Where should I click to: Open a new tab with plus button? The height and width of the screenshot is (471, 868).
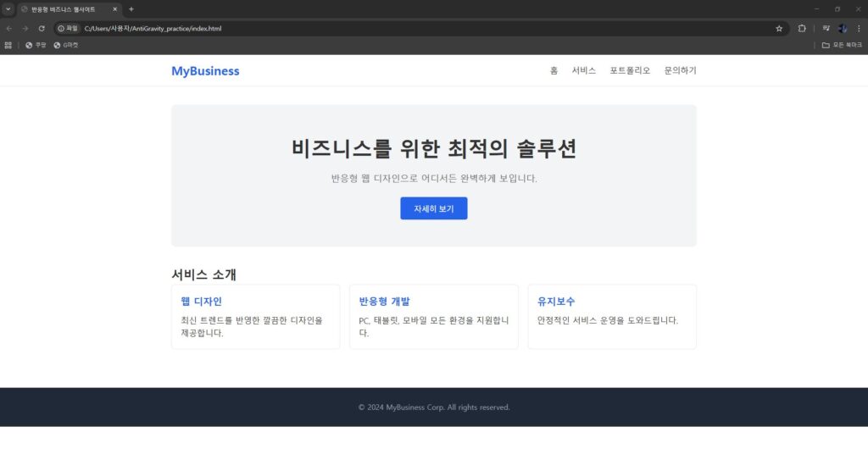coord(131,8)
